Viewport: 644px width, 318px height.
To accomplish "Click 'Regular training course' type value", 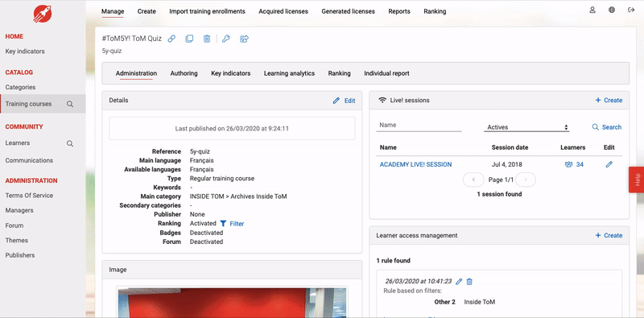I will pos(222,179).
